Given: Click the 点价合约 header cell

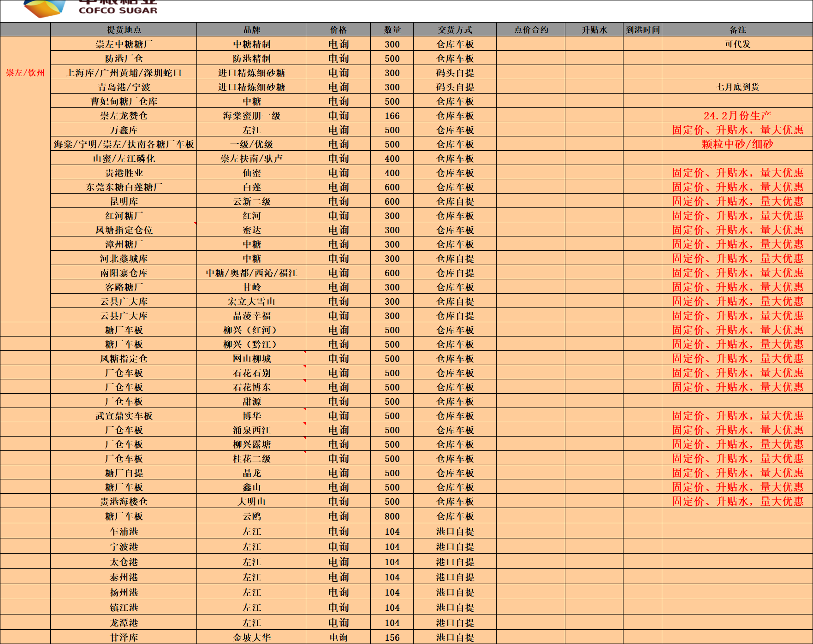Looking at the screenshot, I should click(531, 30).
